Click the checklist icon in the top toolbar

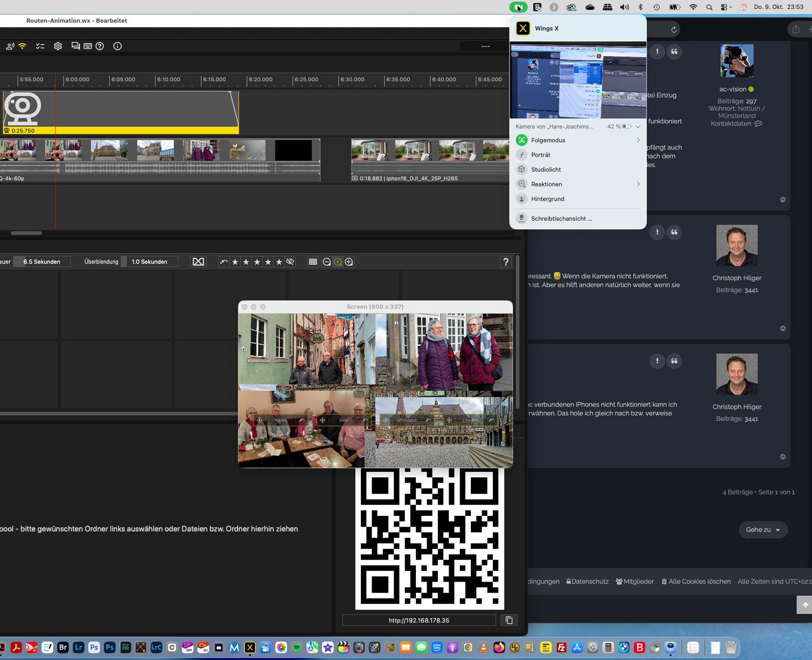click(40, 46)
